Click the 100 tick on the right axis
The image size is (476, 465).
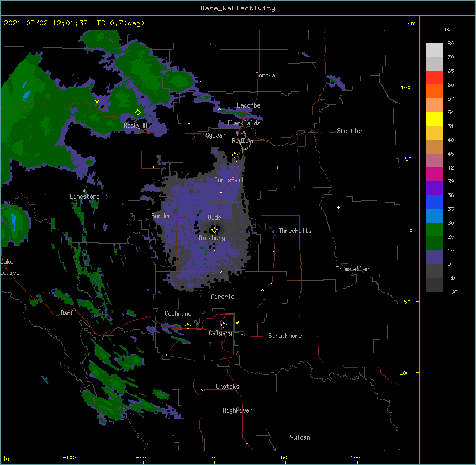point(405,87)
